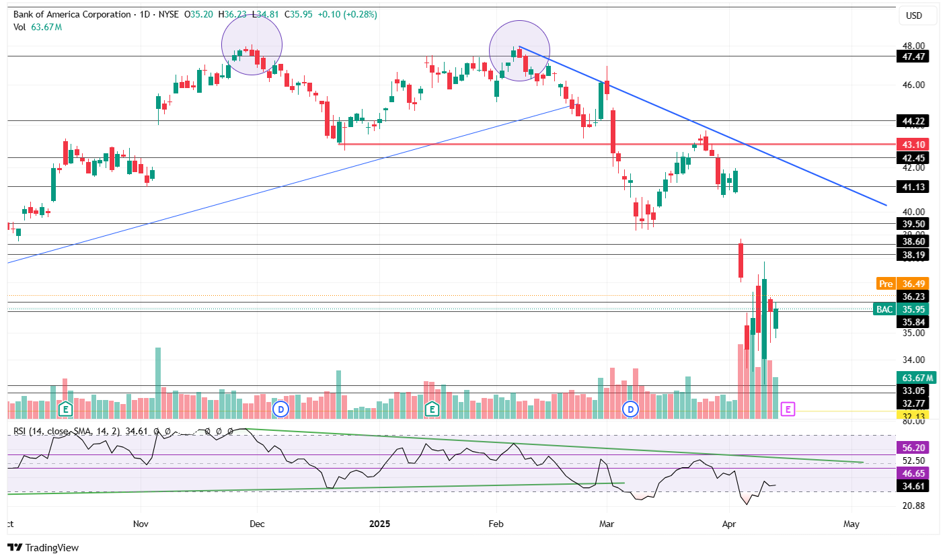
Task: Click the Dec label on the time axis
Action: (x=256, y=522)
